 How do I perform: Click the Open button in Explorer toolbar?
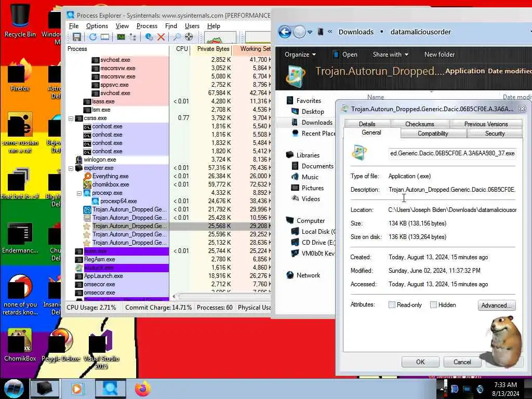click(345, 55)
